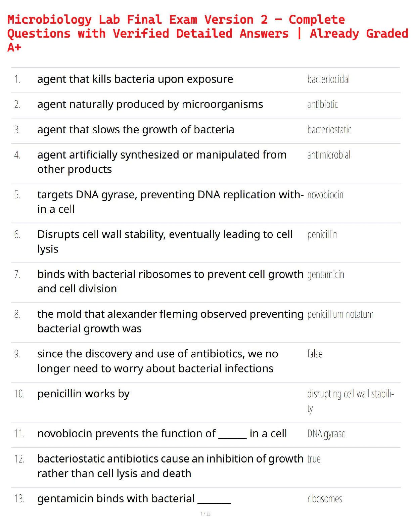
Task: Click the answer 'bacteriocidal'
Action: pyautogui.click(x=328, y=79)
